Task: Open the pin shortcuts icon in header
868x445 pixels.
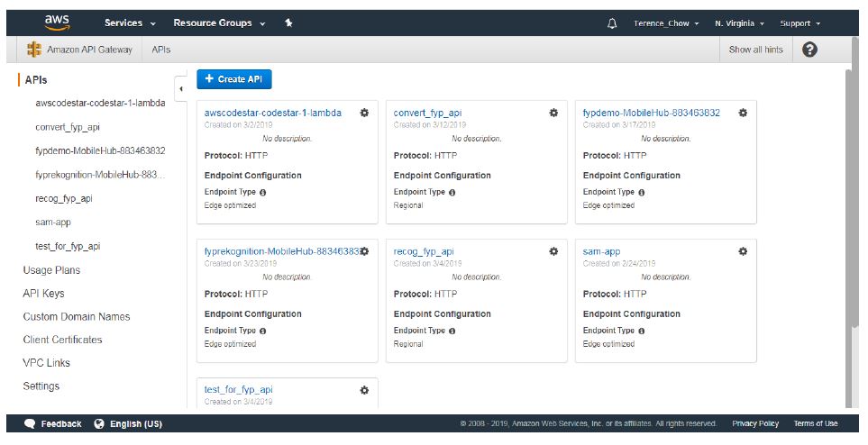Action: (288, 23)
